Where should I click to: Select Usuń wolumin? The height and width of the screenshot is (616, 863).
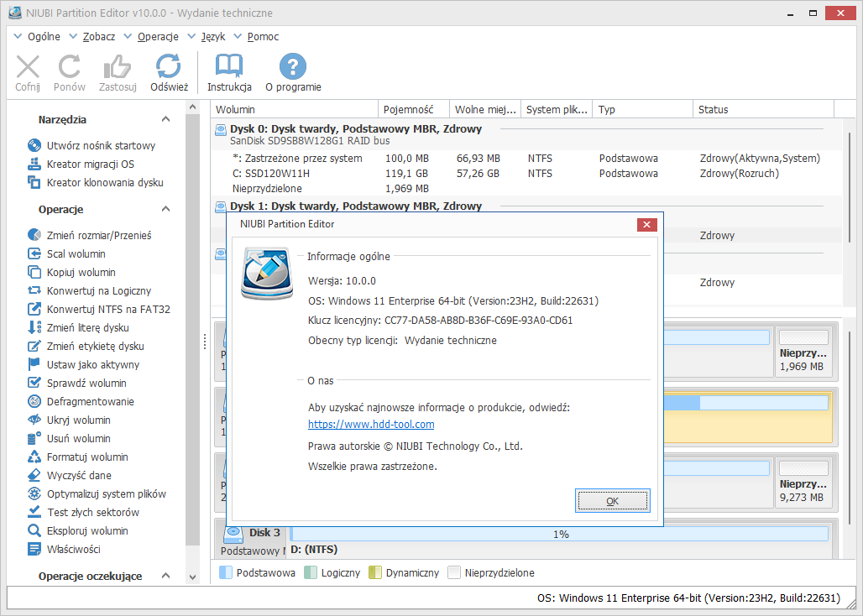(69, 439)
